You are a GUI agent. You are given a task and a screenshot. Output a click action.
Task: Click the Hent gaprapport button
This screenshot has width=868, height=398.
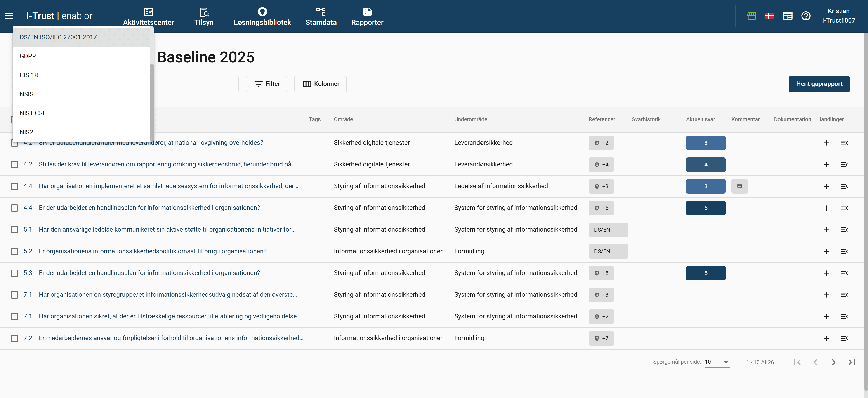click(x=819, y=84)
